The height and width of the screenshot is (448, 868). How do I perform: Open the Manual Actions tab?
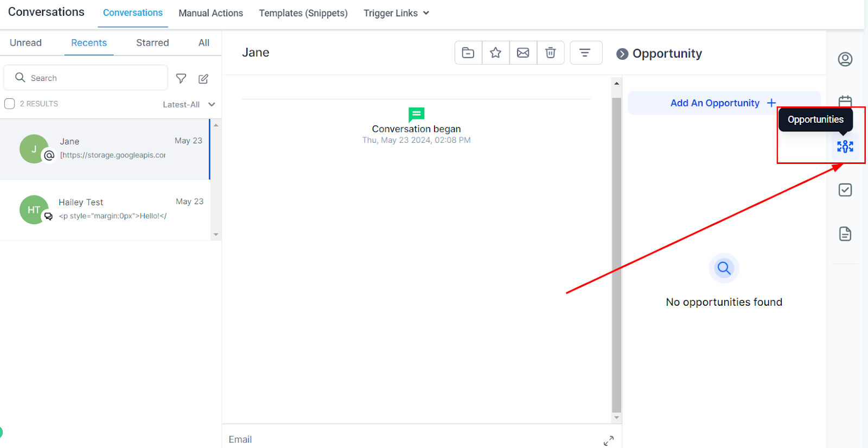tap(211, 13)
